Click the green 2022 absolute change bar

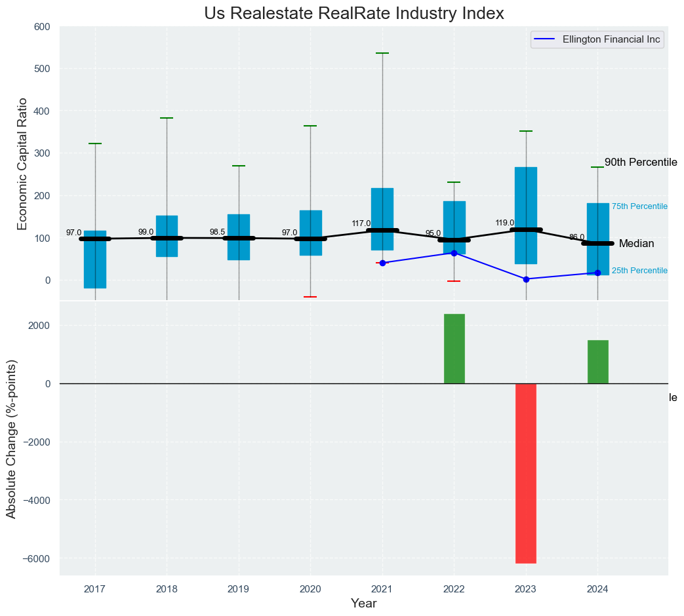pos(454,349)
